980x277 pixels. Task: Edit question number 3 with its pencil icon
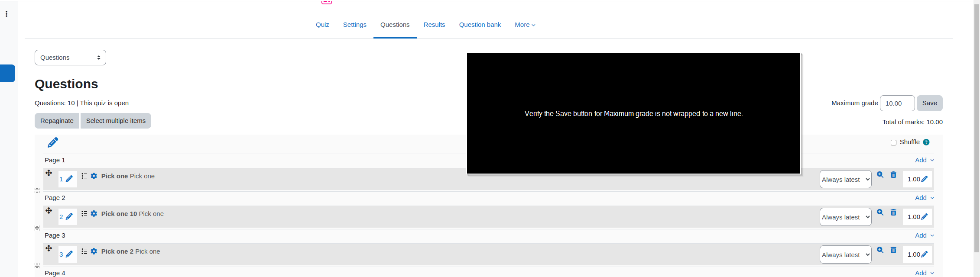click(x=69, y=254)
